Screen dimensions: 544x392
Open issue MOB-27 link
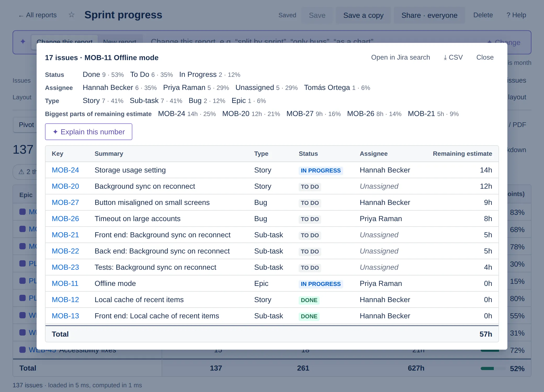click(x=65, y=203)
